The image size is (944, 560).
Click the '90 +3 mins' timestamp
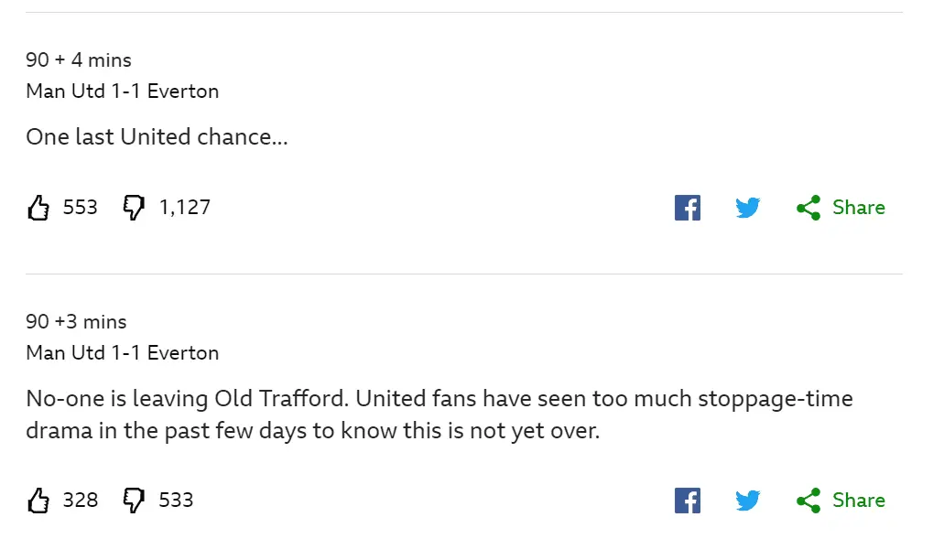tap(76, 322)
